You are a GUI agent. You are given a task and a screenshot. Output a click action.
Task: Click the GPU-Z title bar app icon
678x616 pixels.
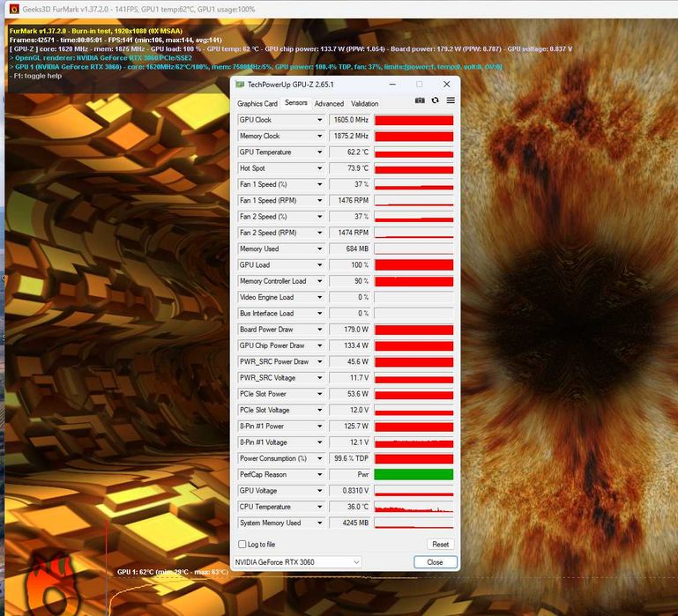pyautogui.click(x=240, y=85)
